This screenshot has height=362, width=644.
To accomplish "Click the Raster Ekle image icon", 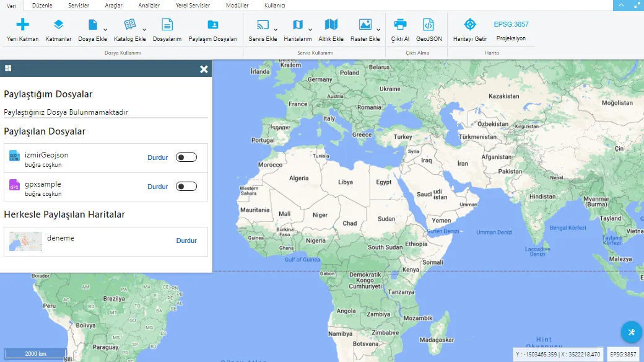I will [365, 25].
